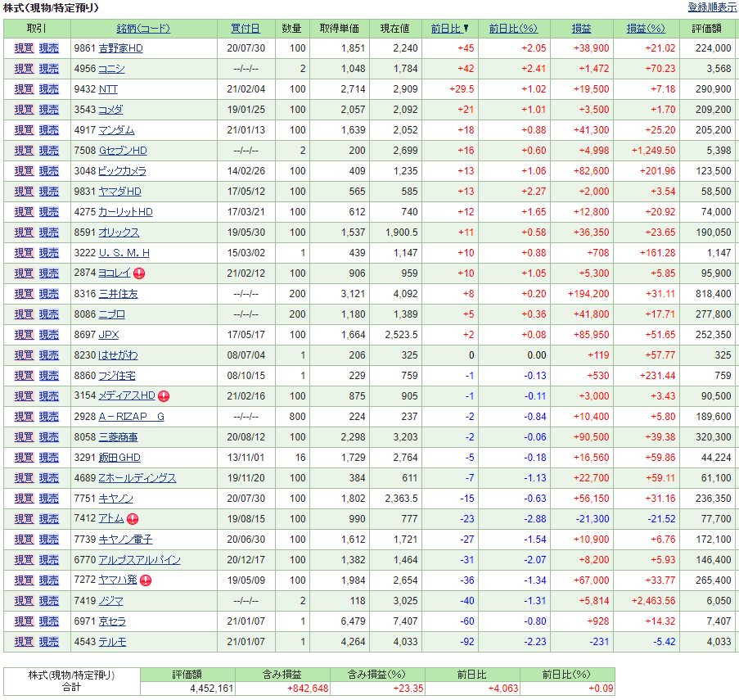
Task: Open the U.S.M.H stock link
Action: click(124, 253)
